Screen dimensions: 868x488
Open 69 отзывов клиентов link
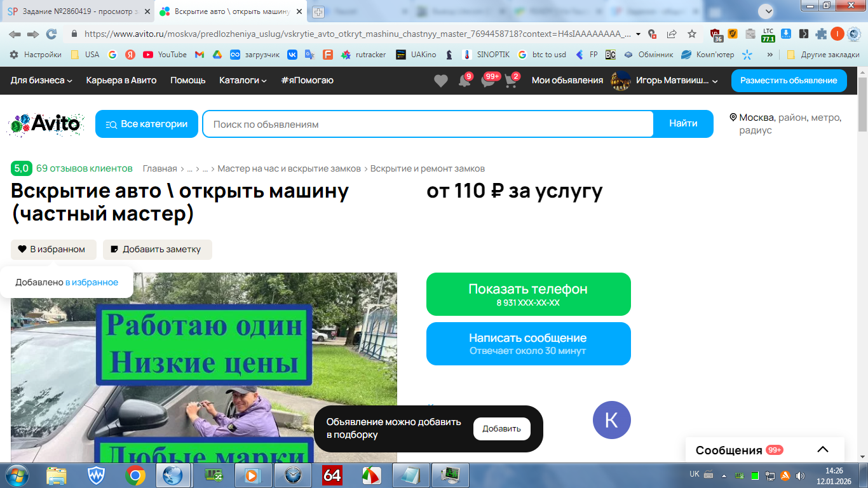click(x=85, y=168)
